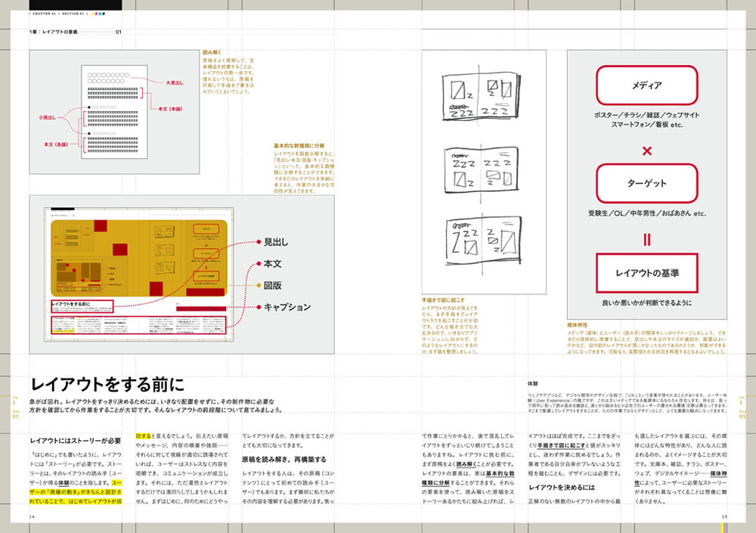Click the middle hand-drawn layout sketch
Image resolution: width=756 pixels, height=533 pixels.
[x=481, y=170]
